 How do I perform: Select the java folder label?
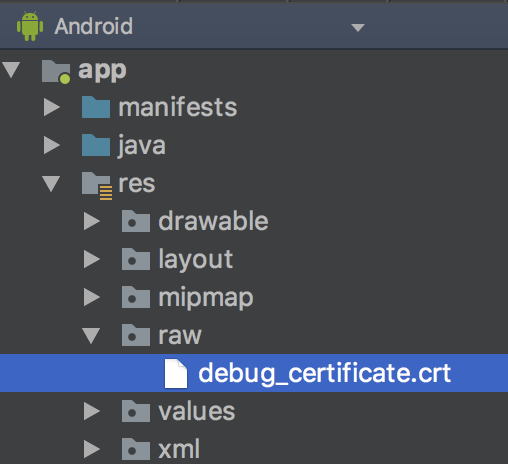(142, 146)
